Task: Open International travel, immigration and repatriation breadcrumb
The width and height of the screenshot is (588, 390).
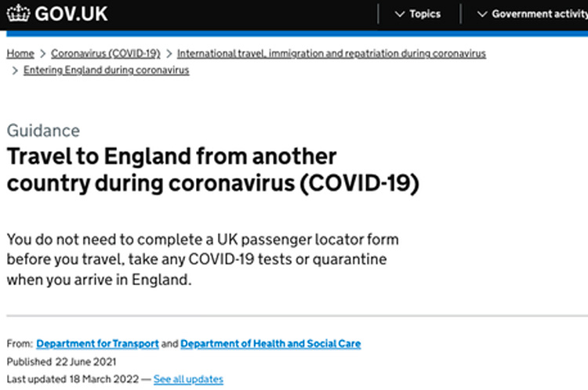Action: click(332, 53)
